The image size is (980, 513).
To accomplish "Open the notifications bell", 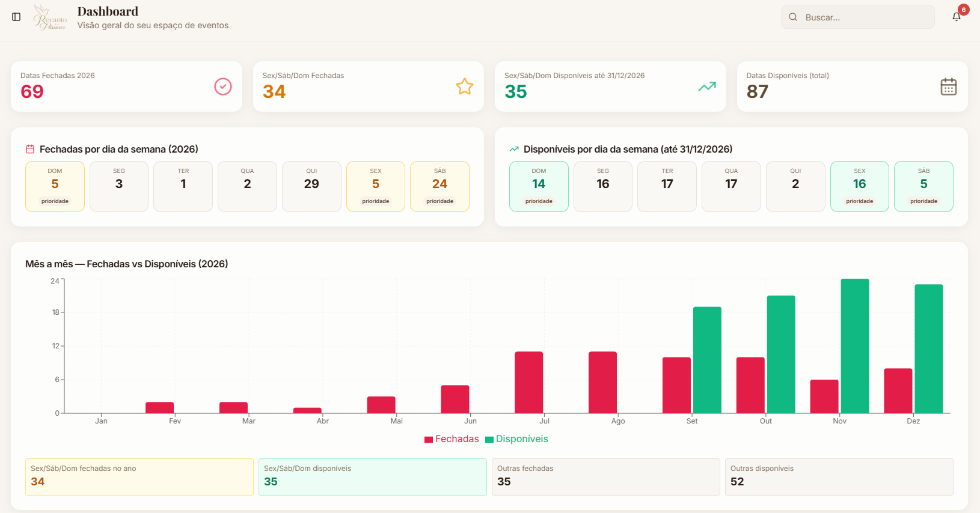I will (957, 17).
